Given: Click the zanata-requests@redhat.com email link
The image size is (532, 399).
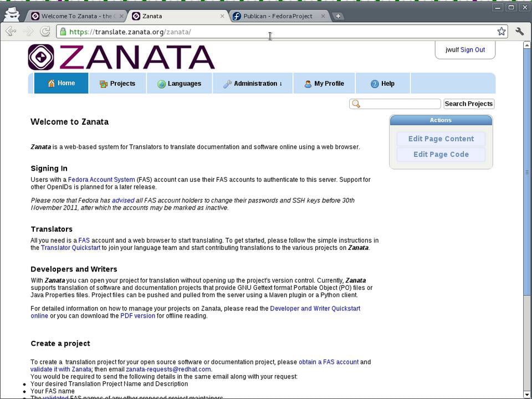Looking at the screenshot, I should point(168,369).
